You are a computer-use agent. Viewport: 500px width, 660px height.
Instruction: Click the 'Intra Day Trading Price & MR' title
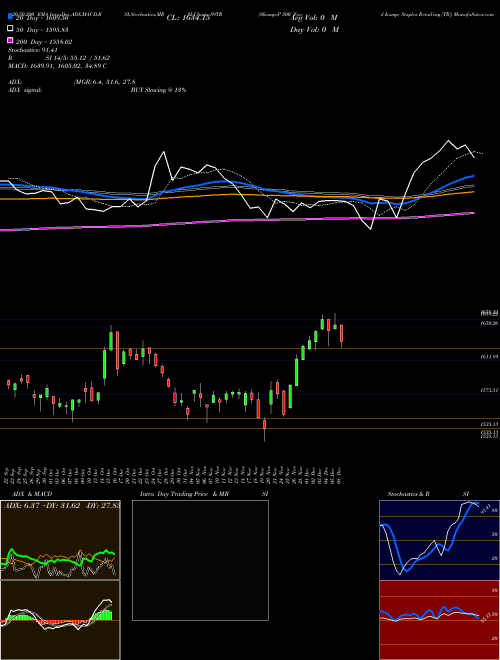185,494
